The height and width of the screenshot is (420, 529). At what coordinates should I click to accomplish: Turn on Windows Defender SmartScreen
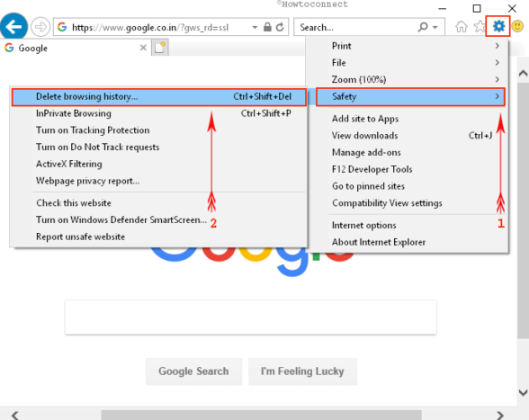pyautogui.click(x=159, y=219)
